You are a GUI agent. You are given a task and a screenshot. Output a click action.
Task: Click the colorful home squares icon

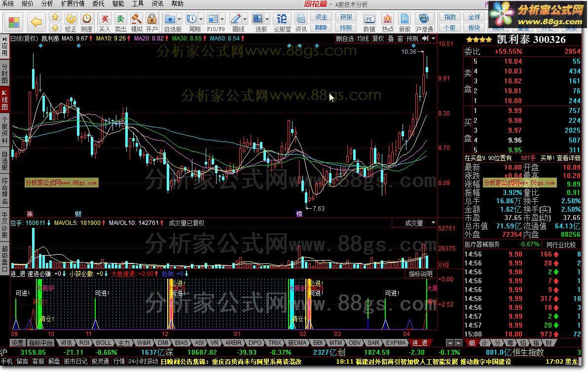[x=14, y=22]
